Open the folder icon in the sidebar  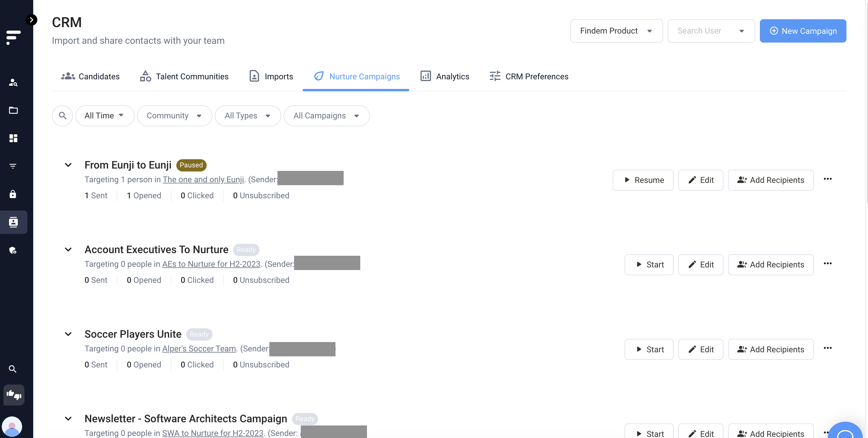click(13, 110)
